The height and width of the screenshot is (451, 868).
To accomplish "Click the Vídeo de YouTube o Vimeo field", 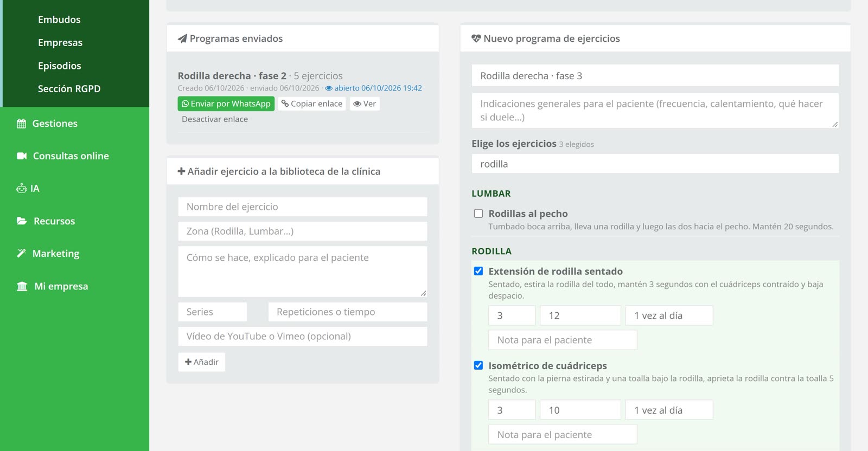I will [303, 336].
